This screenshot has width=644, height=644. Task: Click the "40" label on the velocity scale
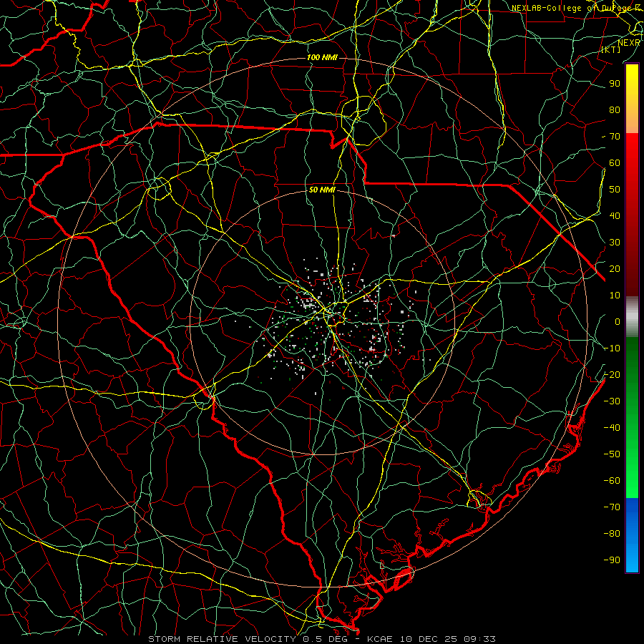615,216
